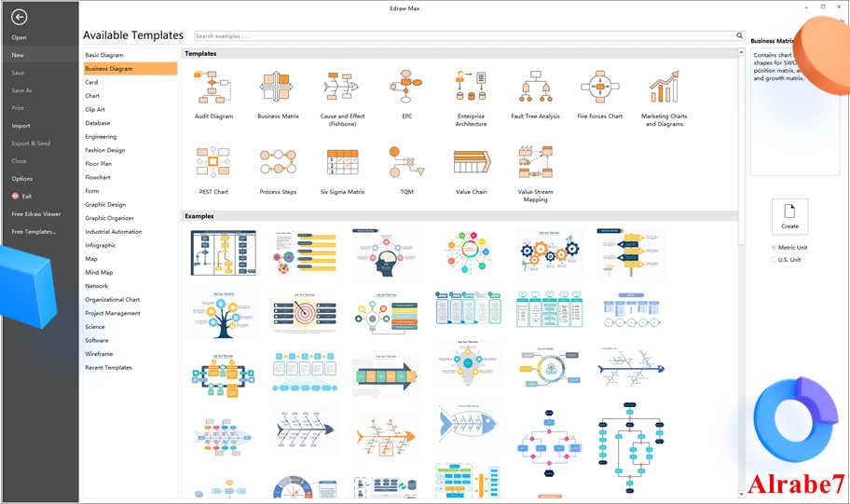Click Exit in the sidebar
The width and height of the screenshot is (850, 504).
[21, 197]
